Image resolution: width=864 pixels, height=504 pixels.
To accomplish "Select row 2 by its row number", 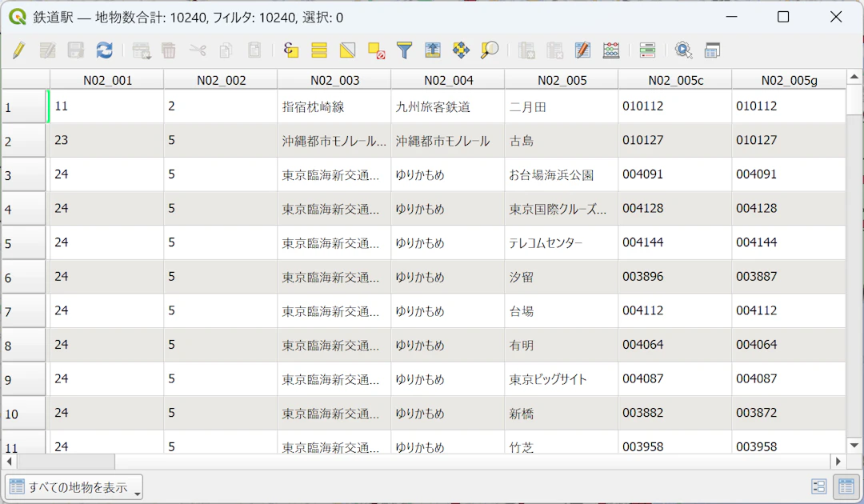I will pyautogui.click(x=24, y=141).
